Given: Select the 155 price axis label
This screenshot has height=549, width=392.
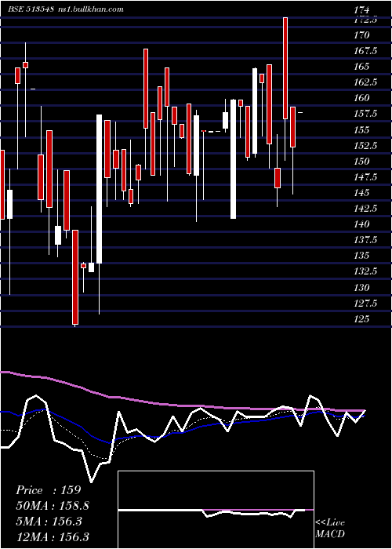Looking at the screenshot, I should coord(361,129).
